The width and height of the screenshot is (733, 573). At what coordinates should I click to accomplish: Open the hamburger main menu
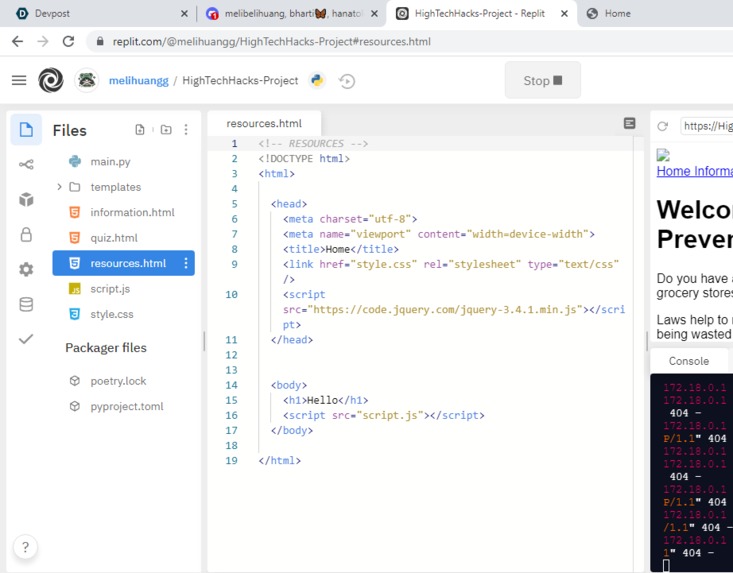(x=19, y=80)
